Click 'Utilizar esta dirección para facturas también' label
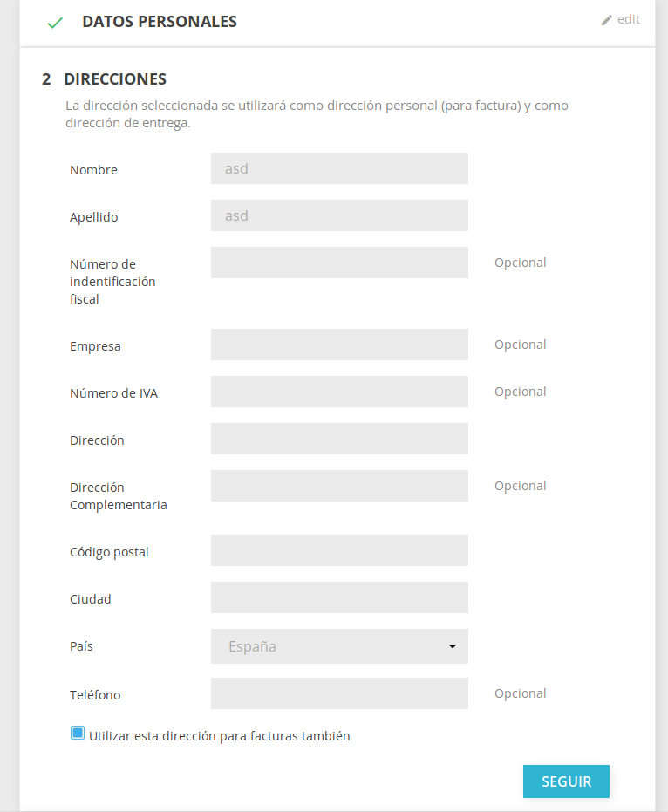The width and height of the screenshot is (668, 812). [x=220, y=736]
